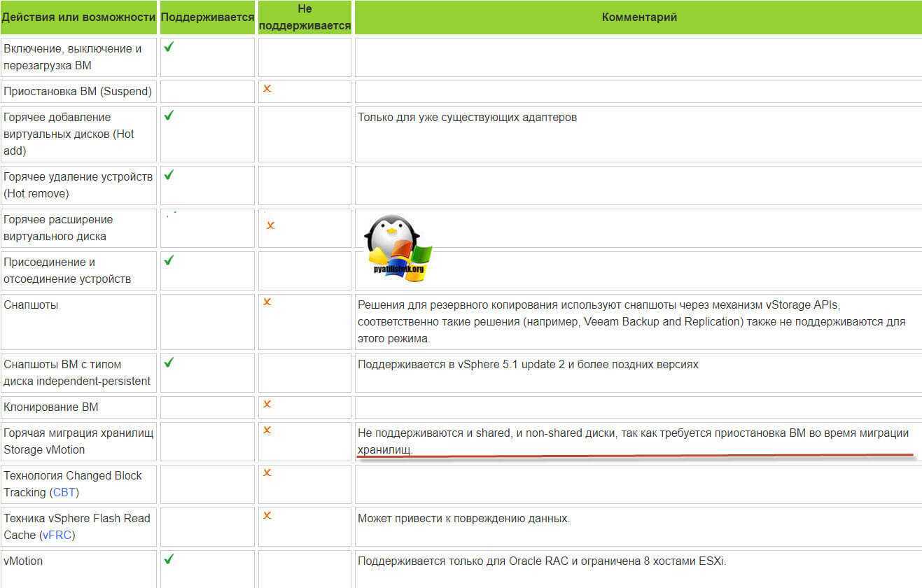
Task: Click the vMotion row label
Action: click(x=23, y=561)
